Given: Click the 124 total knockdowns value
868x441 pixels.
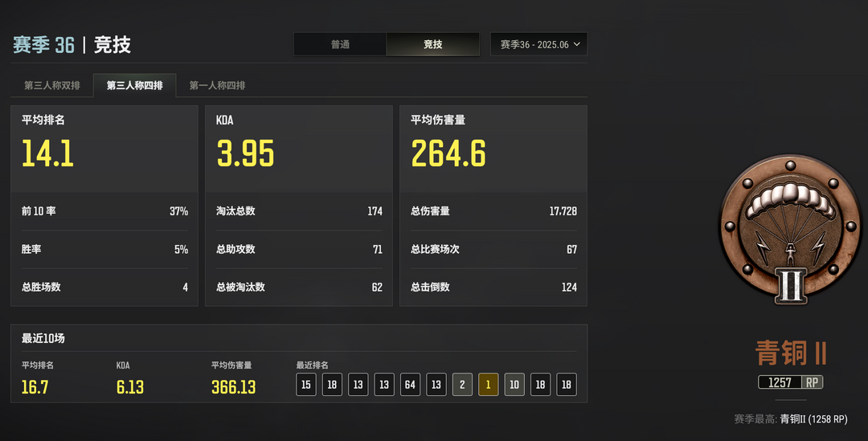Looking at the screenshot, I should coord(569,288).
